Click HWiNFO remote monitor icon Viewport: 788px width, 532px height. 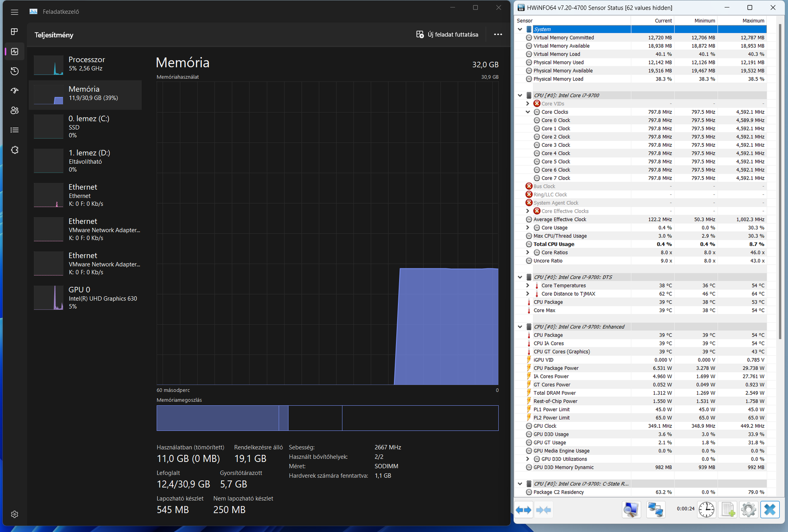point(631,510)
